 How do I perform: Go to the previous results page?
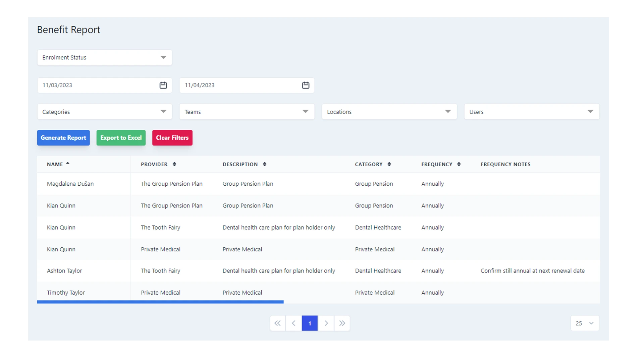coord(293,323)
